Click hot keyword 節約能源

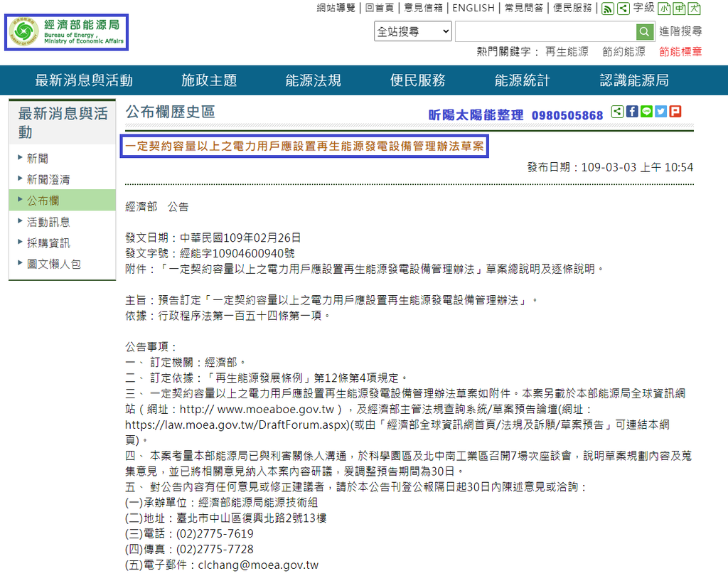point(623,52)
